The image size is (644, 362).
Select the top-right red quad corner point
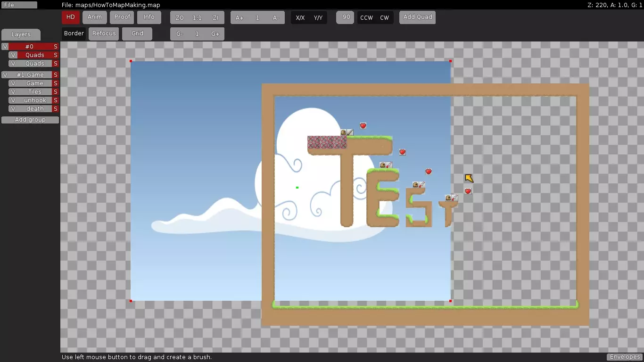click(451, 61)
